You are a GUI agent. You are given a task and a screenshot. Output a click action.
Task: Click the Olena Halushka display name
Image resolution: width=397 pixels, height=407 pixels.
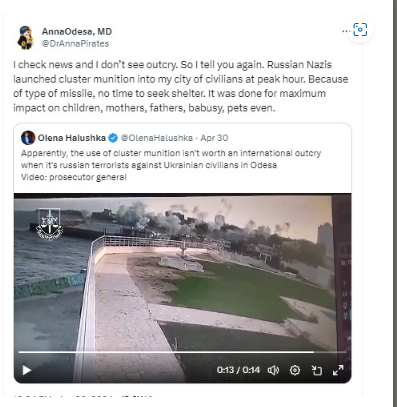coord(72,138)
